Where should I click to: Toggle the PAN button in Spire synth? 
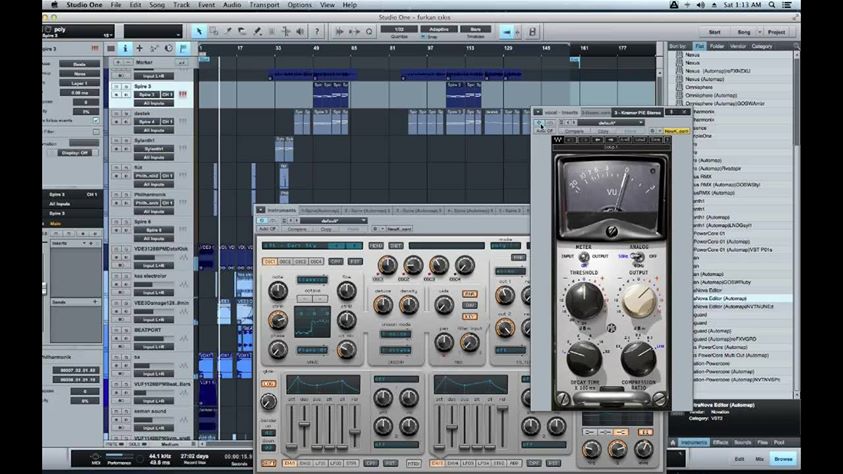[x=469, y=294]
